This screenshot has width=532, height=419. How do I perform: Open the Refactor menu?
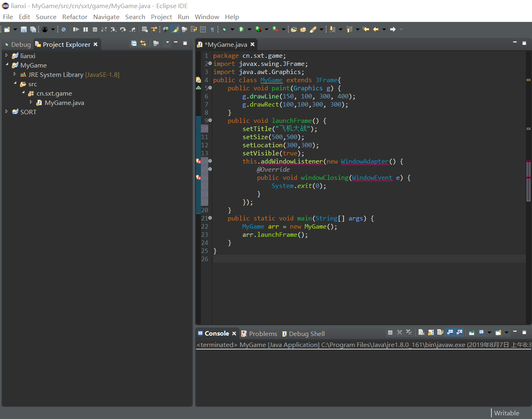point(75,17)
